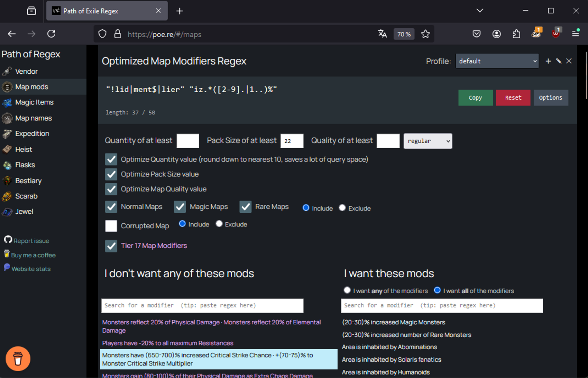Bookmark this page with the star
Screen dimensions: 588x378
(425, 34)
